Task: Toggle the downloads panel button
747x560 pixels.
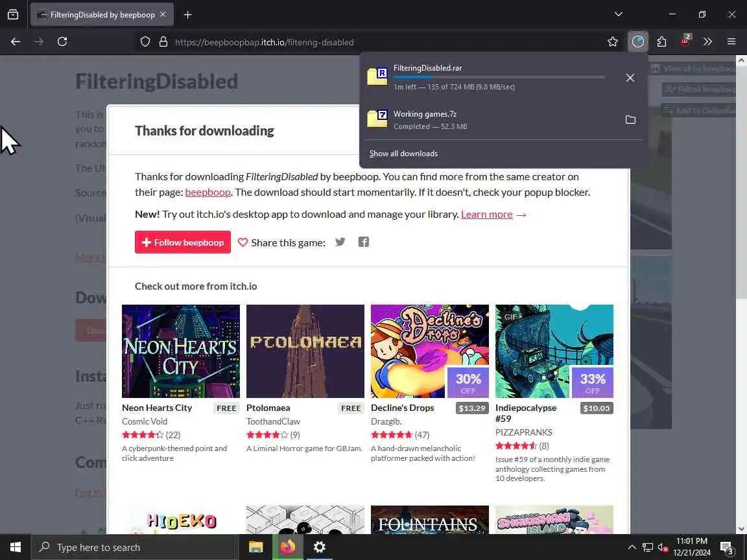Action: pyautogui.click(x=637, y=42)
